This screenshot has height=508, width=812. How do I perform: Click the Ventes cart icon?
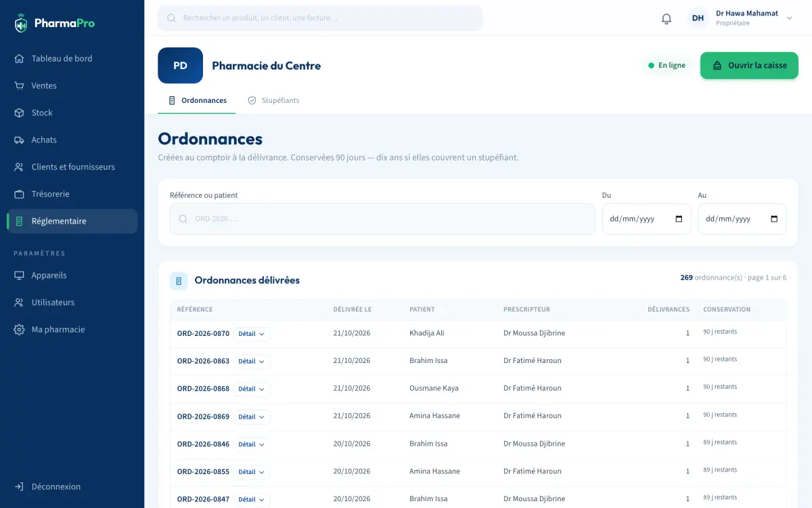click(x=19, y=85)
